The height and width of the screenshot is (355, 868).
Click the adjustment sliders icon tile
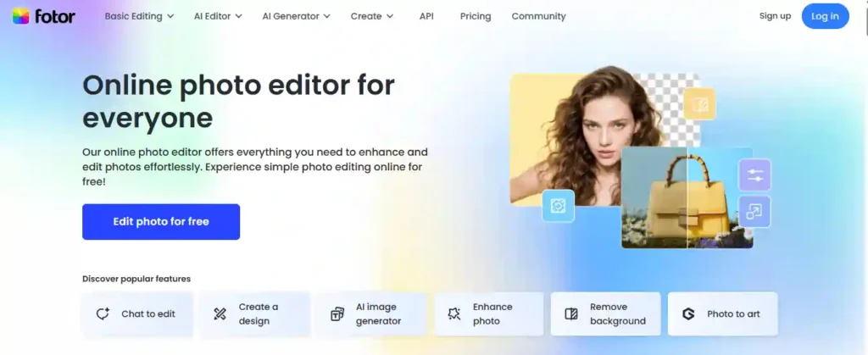tap(754, 175)
